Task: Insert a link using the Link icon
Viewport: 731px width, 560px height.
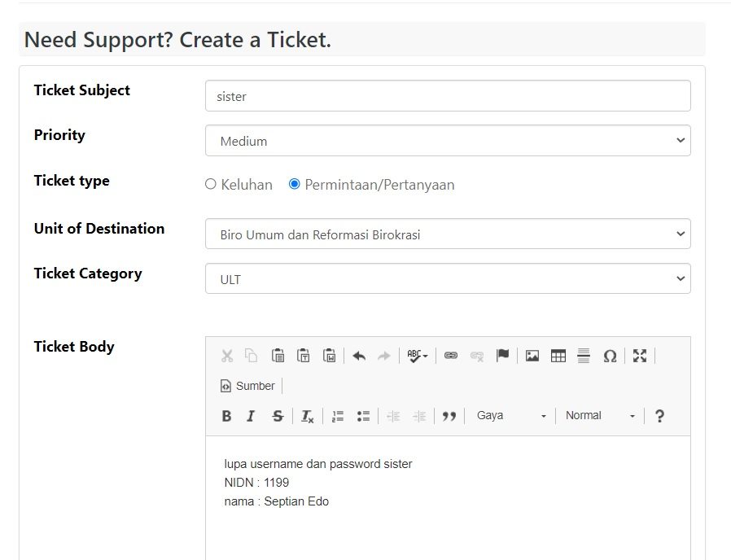Action: [x=451, y=356]
